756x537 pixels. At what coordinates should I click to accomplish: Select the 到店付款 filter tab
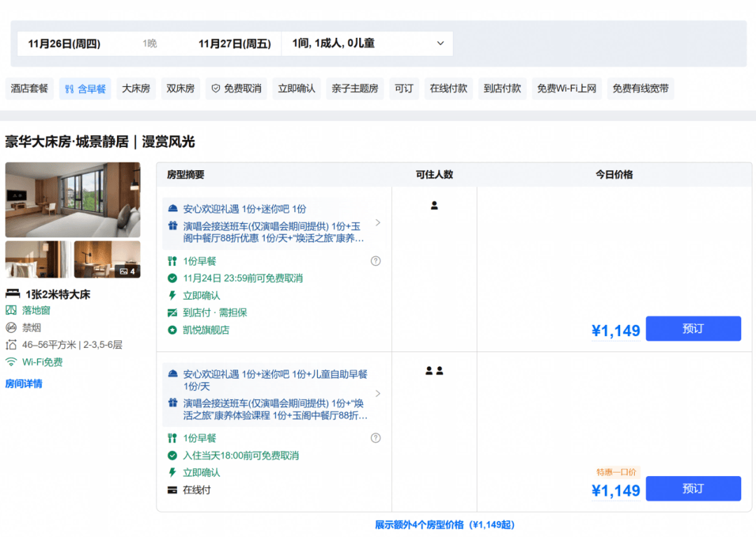click(503, 89)
